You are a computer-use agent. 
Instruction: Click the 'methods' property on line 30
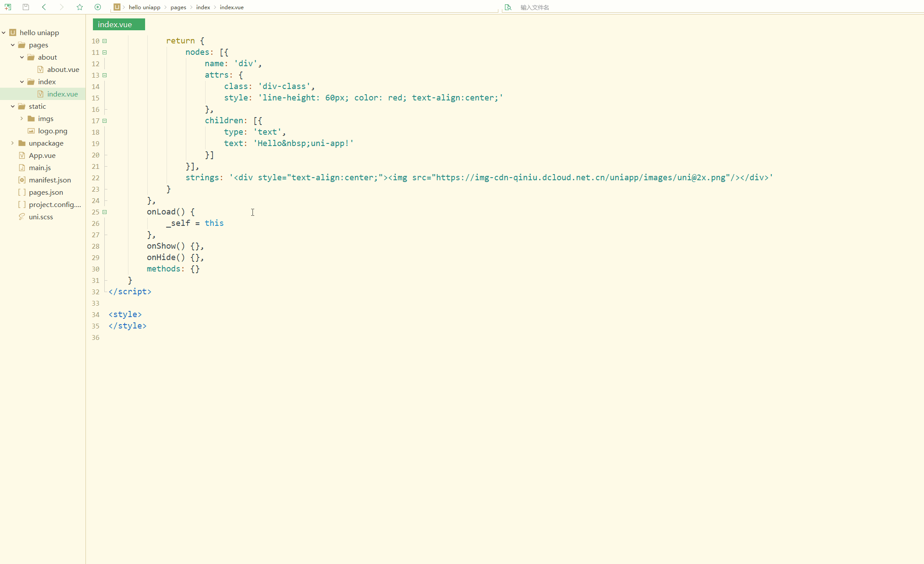click(163, 269)
